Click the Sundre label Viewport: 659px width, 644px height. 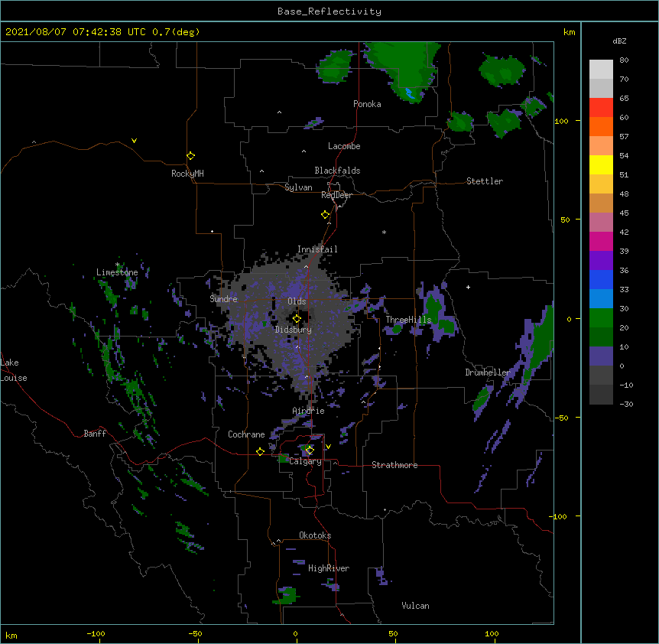[x=223, y=299]
